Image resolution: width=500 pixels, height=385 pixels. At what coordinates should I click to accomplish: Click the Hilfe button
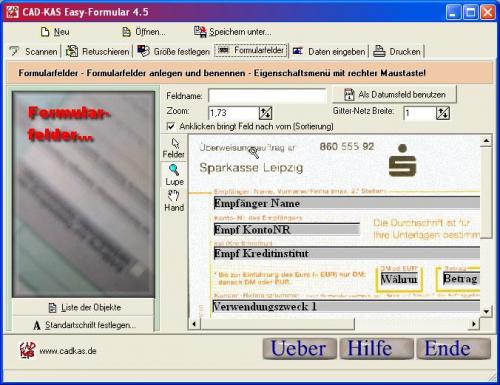coord(377,349)
